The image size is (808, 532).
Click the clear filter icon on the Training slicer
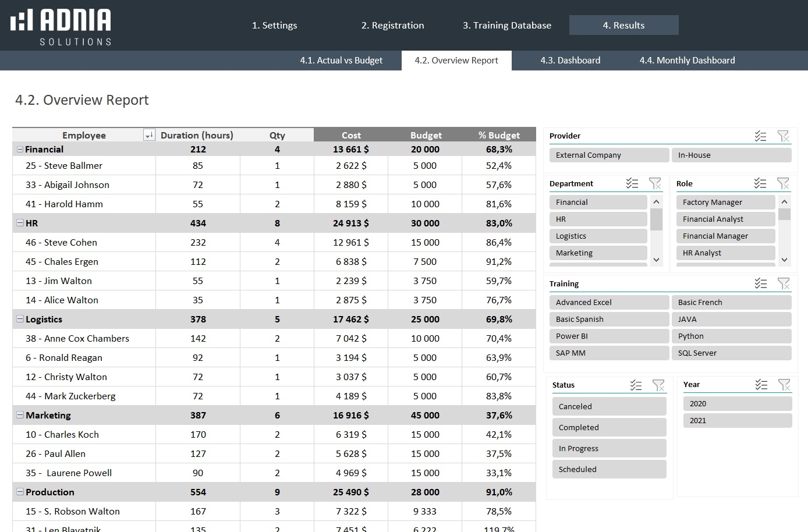784,283
